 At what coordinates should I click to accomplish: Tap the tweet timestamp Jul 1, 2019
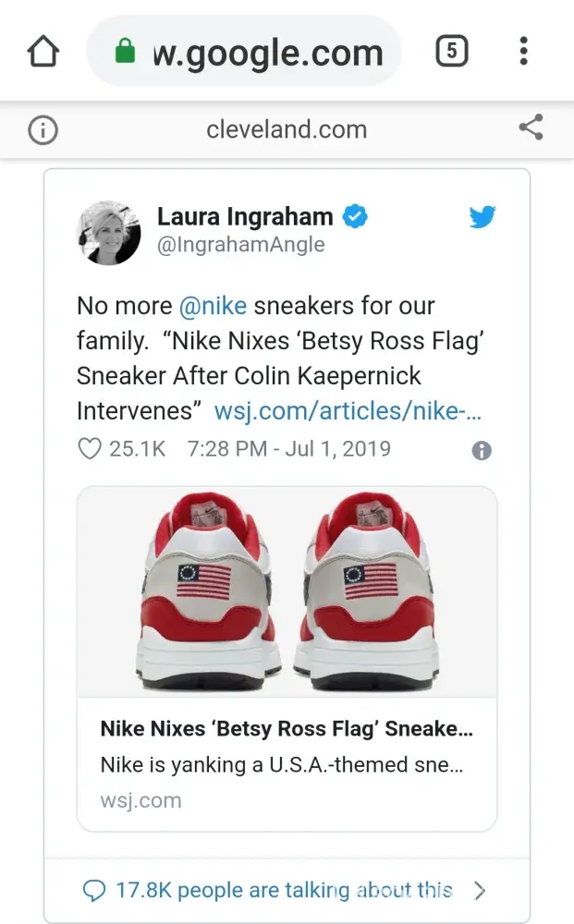pyautogui.click(x=288, y=449)
